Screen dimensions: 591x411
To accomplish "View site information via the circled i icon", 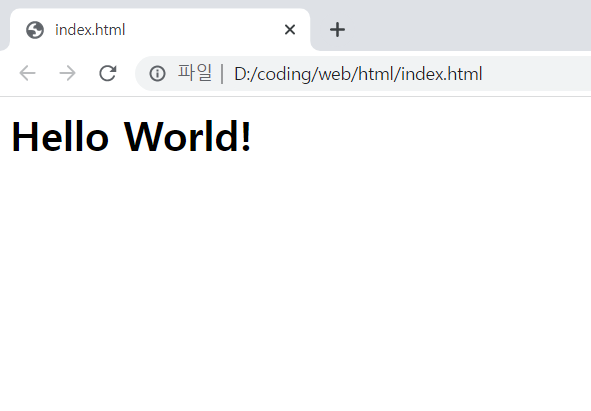I will [x=157, y=74].
